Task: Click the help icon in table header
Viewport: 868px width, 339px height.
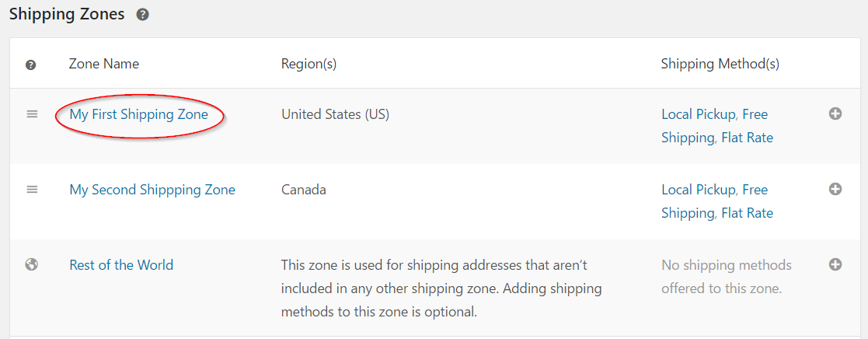Action: [31, 65]
